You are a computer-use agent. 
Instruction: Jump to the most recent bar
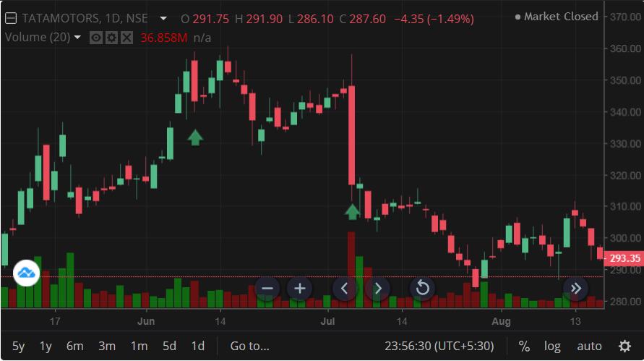[x=575, y=289]
